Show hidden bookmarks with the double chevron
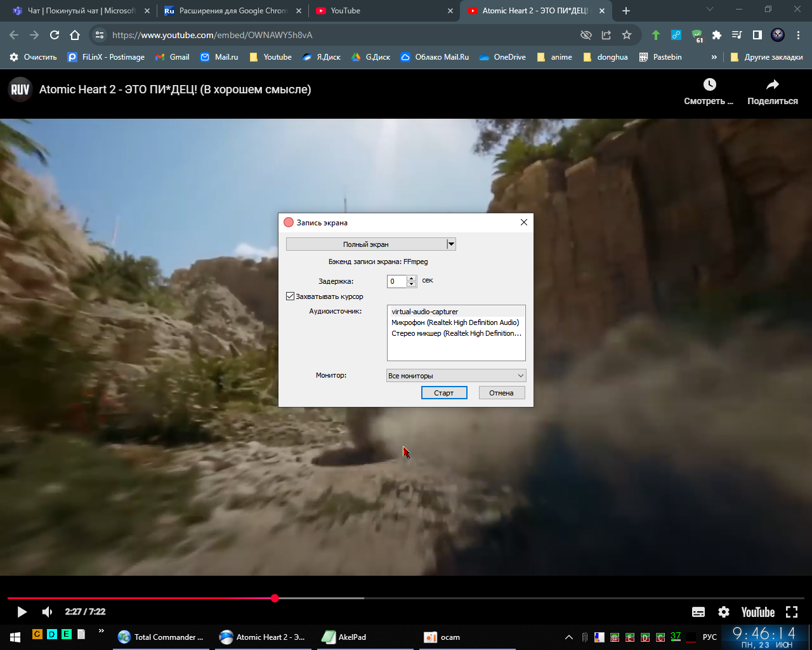Viewport: 812px width, 650px height. click(x=714, y=57)
